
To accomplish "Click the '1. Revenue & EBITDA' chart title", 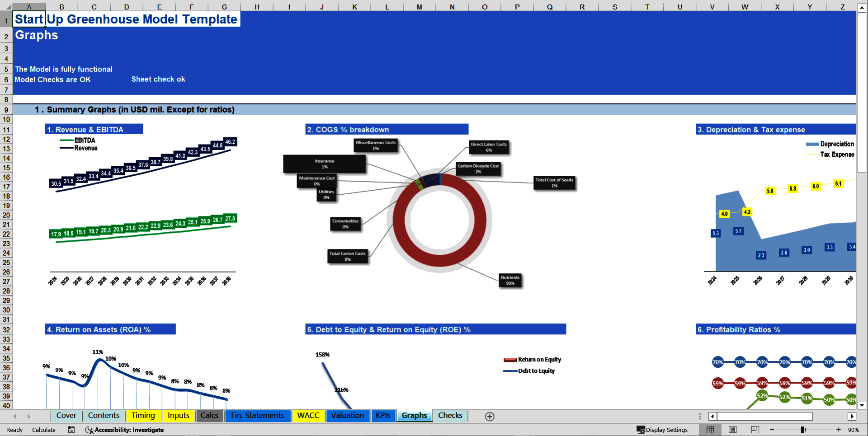I will (x=94, y=130).
